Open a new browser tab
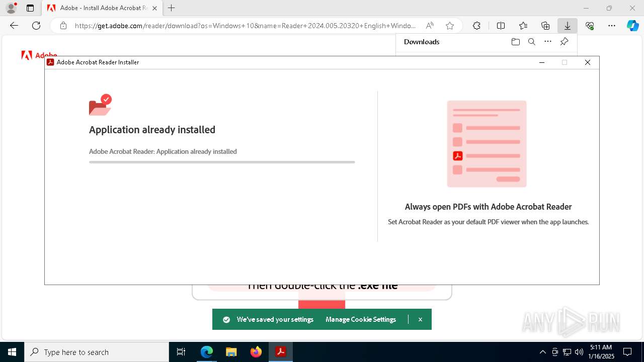This screenshot has height=362, width=644. click(172, 8)
